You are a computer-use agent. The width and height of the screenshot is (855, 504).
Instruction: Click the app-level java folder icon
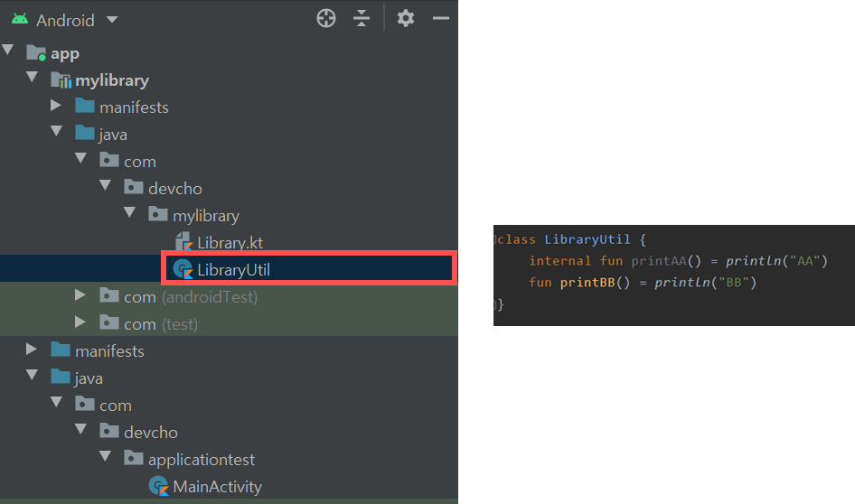click(61, 377)
